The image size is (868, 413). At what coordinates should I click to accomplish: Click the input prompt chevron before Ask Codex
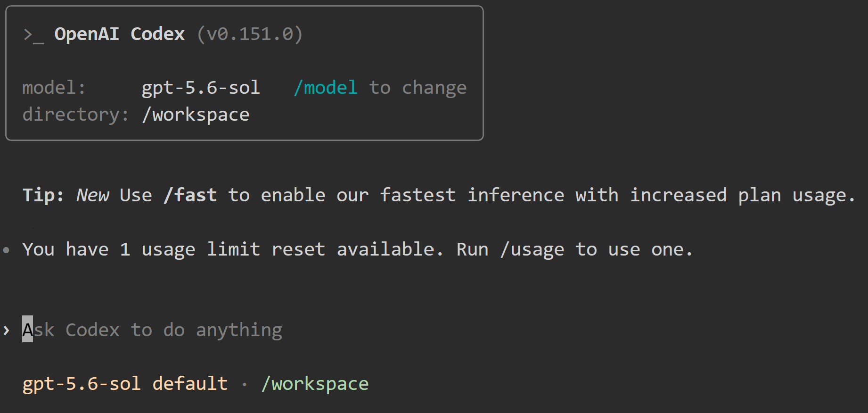coord(6,330)
